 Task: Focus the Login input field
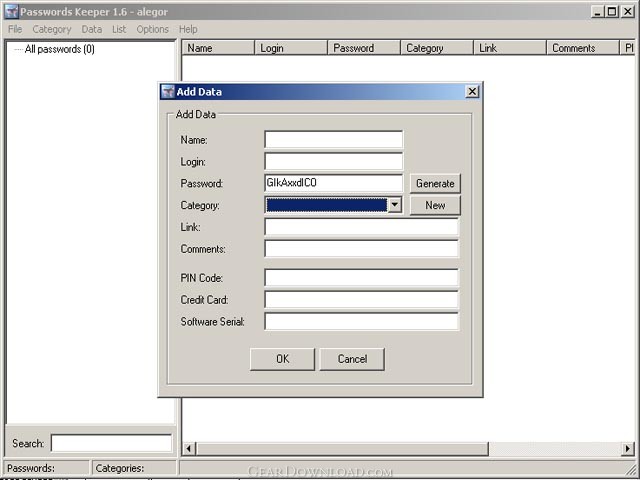(x=333, y=161)
